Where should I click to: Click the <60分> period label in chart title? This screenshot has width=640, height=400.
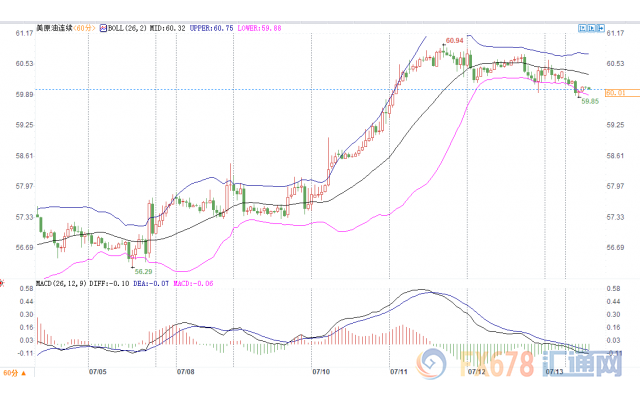(85, 28)
